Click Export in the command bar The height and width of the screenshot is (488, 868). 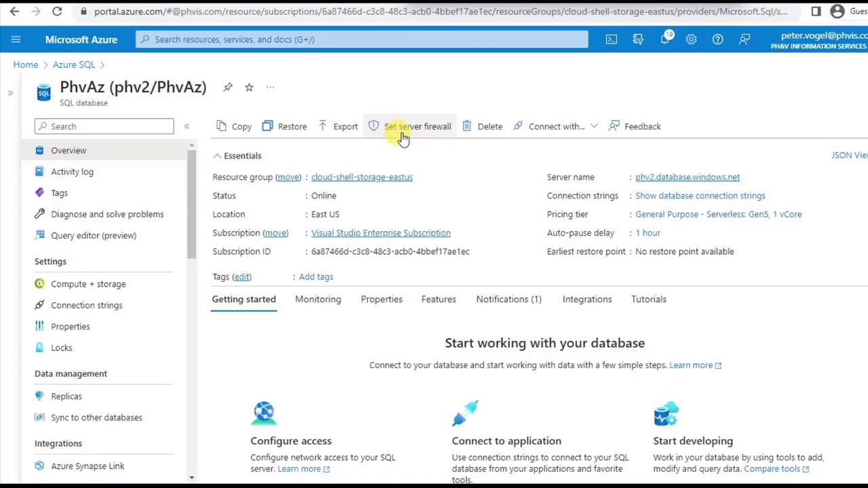(338, 126)
